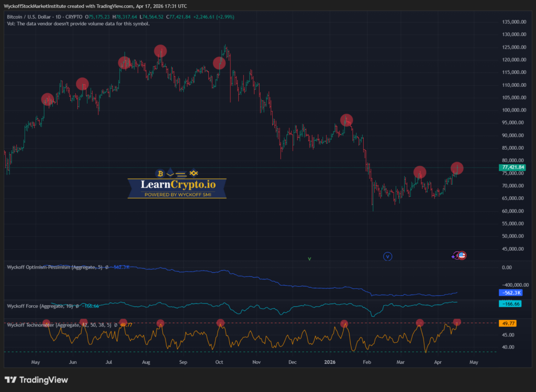The image size is (536, 392).
Task: Click the 2026 year label on time axis
Action: [329, 362]
